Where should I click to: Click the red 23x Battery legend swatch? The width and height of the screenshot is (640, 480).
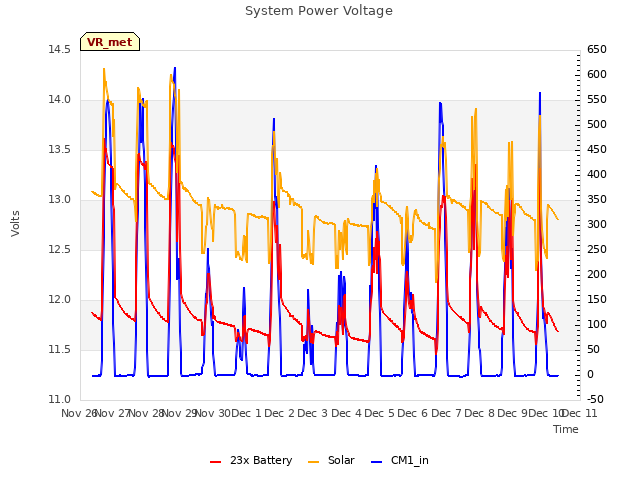click(216, 462)
